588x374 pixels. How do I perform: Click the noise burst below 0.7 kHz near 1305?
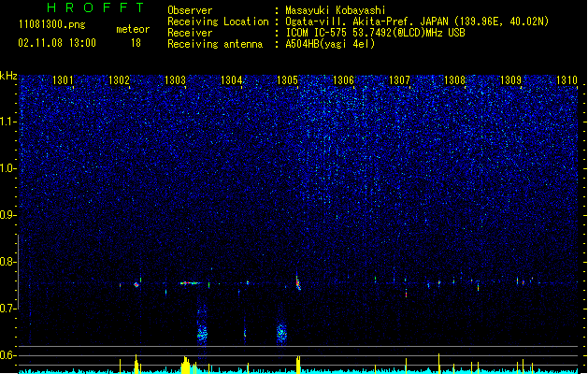point(281,332)
